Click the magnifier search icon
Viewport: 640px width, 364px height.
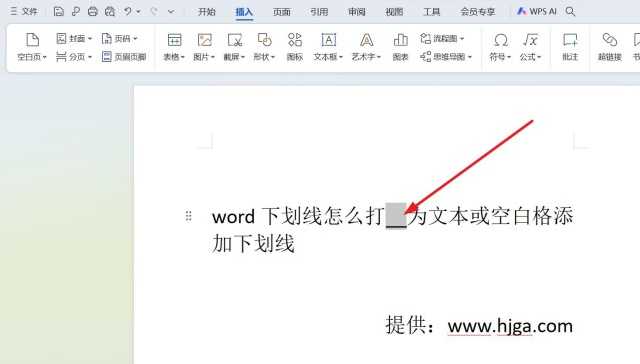[x=571, y=11]
